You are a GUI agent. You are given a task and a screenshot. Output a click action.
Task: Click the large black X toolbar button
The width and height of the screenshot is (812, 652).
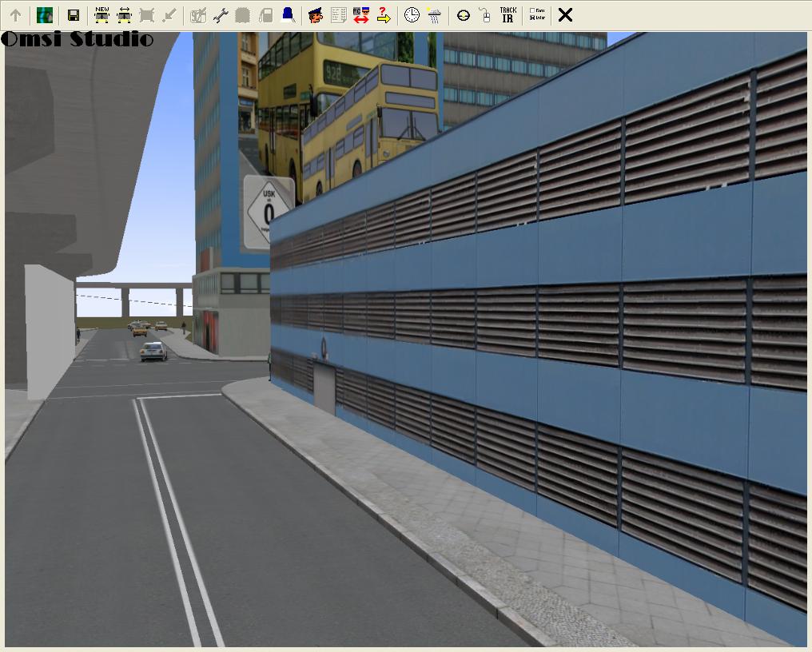pos(565,14)
